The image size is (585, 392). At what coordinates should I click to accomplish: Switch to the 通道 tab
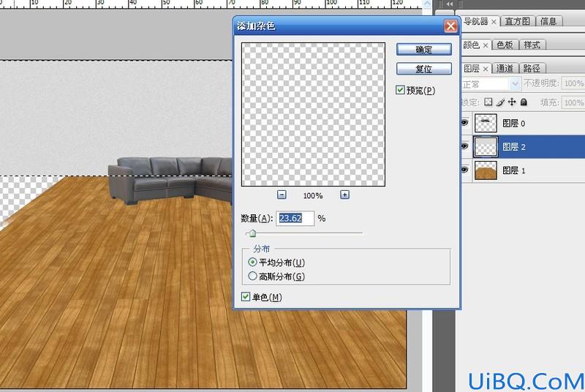pyautogui.click(x=505, y=69)
